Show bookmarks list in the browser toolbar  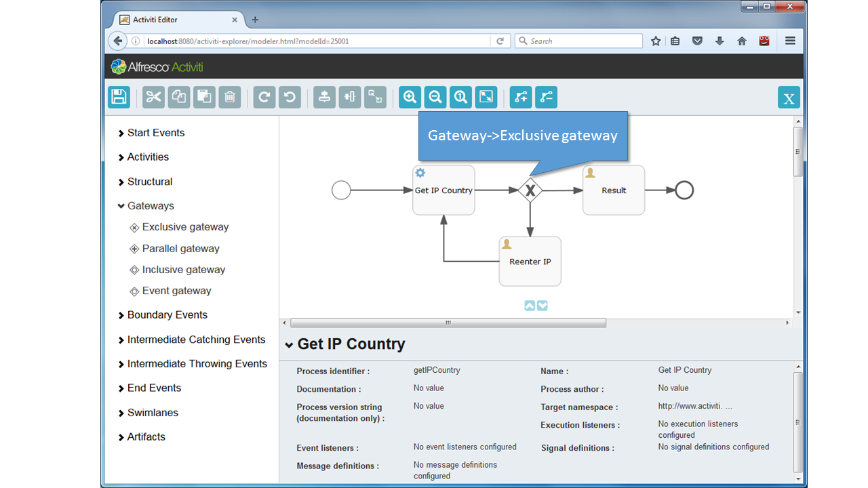coord(675,41)
